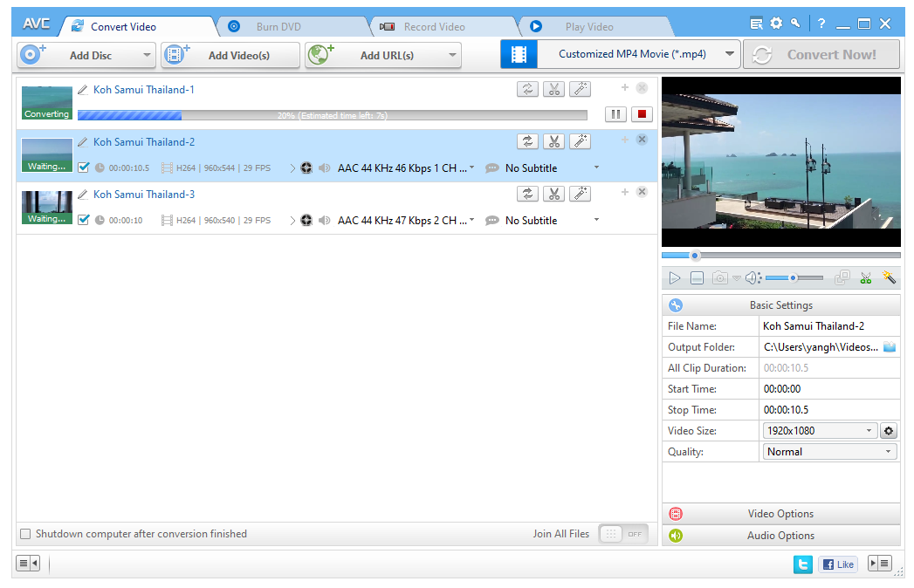The image size is (914, 588).
Task: Click the loop icon for Koh Samui Thailand-3
Action: tap(527, 194)
